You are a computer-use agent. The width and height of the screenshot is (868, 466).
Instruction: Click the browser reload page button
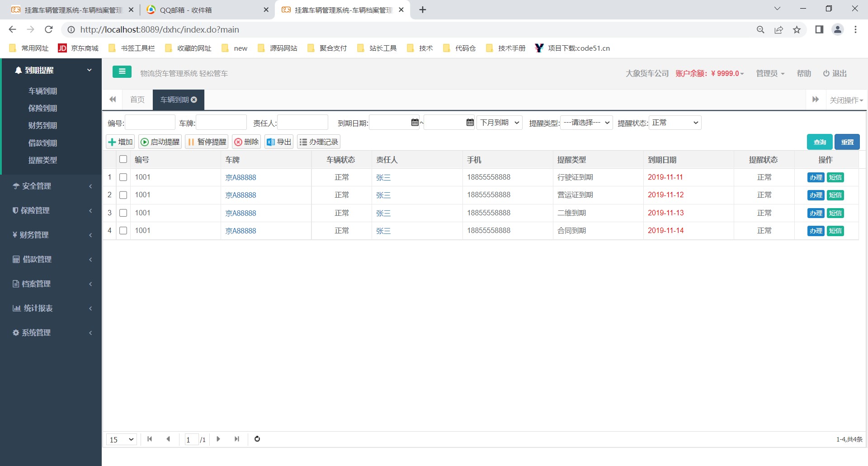point(49,29)
